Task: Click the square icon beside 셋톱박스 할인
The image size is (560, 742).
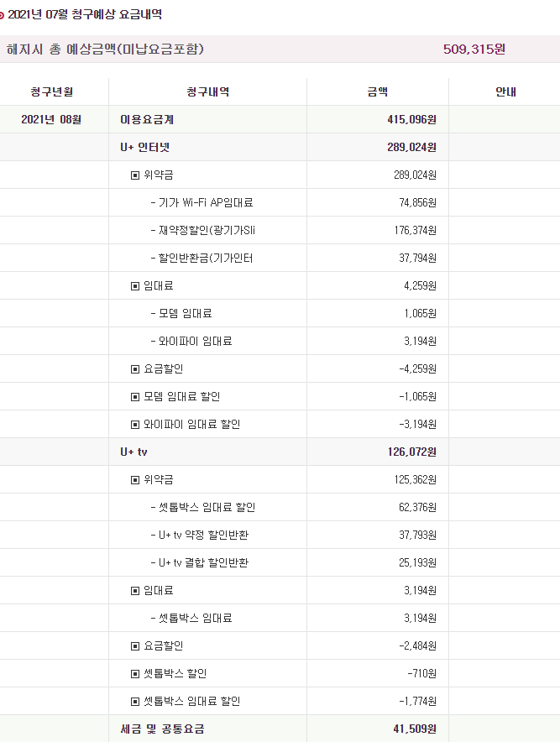Action: 135,673
